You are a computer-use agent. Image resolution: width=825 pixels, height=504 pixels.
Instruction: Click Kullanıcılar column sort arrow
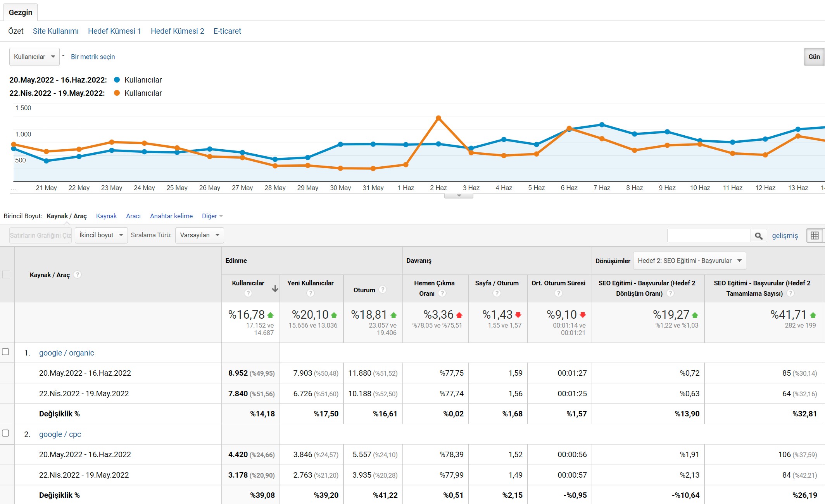pyautogui.click(x=275, y=288)
